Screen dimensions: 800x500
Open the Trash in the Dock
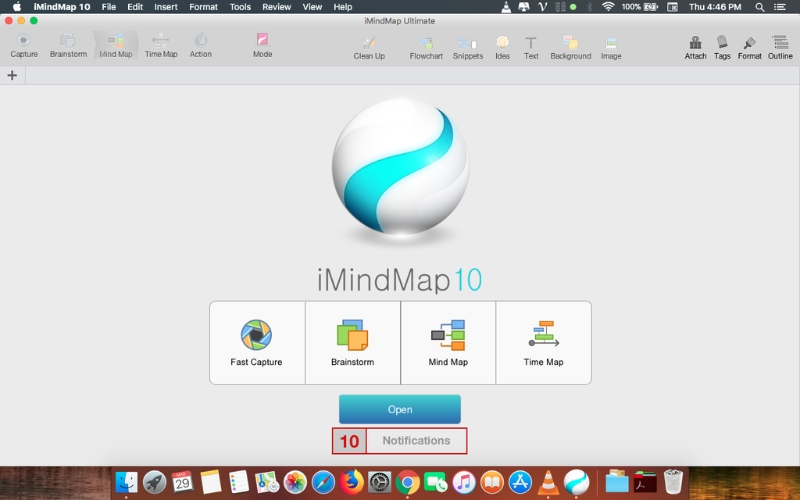(673, 482)
